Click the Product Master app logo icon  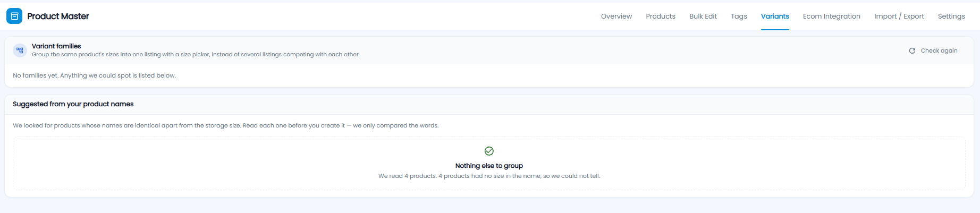click(14, 16)
